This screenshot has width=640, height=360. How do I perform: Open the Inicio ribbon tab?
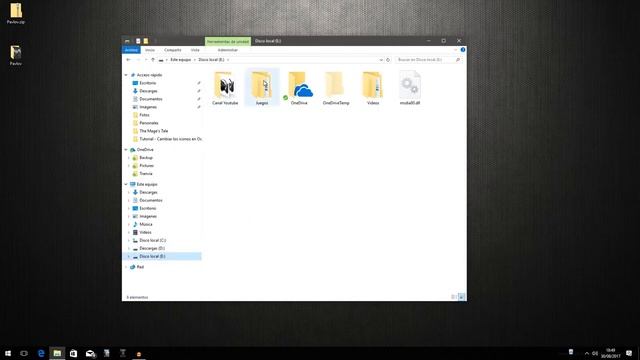click(x=150, y=50)
